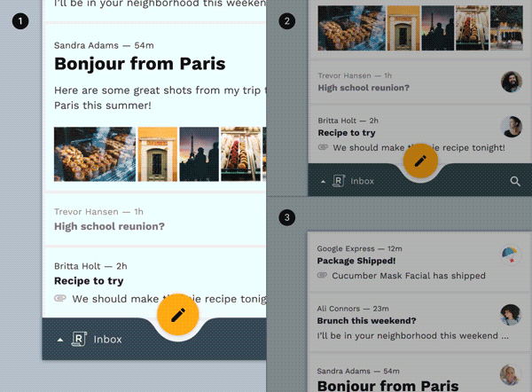Tap the compose pencil button in panel 2
Image resolution: width=532 pixels, height=392 pixels.
pyautogui.click(x=420, y=161)
